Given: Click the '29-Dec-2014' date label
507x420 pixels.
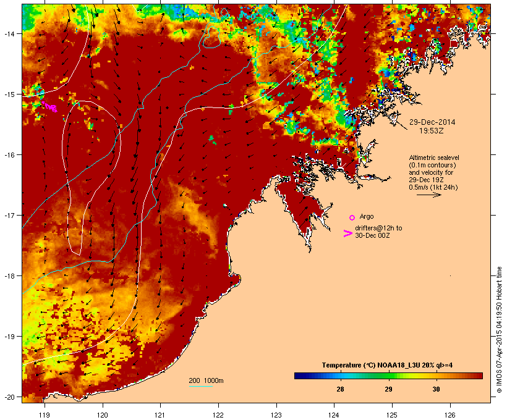Looking at the screenshot, I should click(432, 122).
